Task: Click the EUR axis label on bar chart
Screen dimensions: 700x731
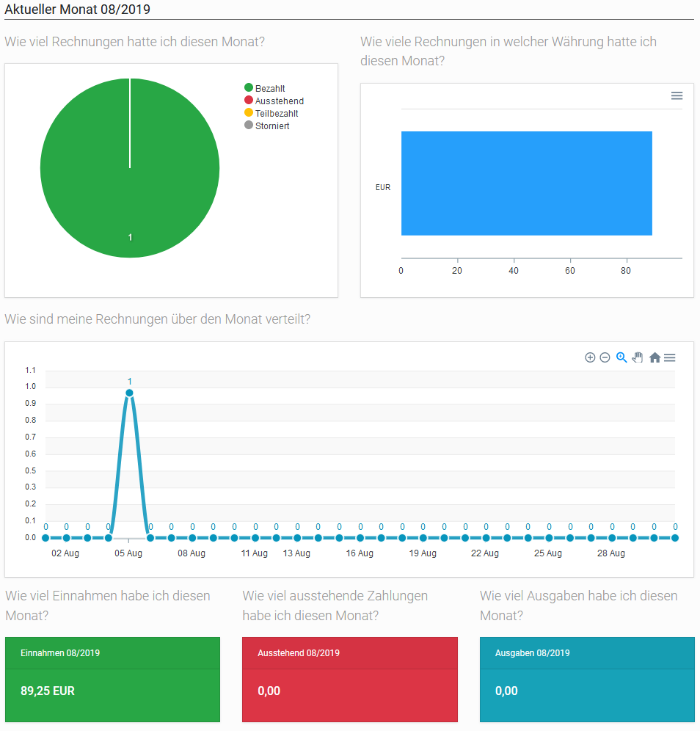Action: click(383, 187)
